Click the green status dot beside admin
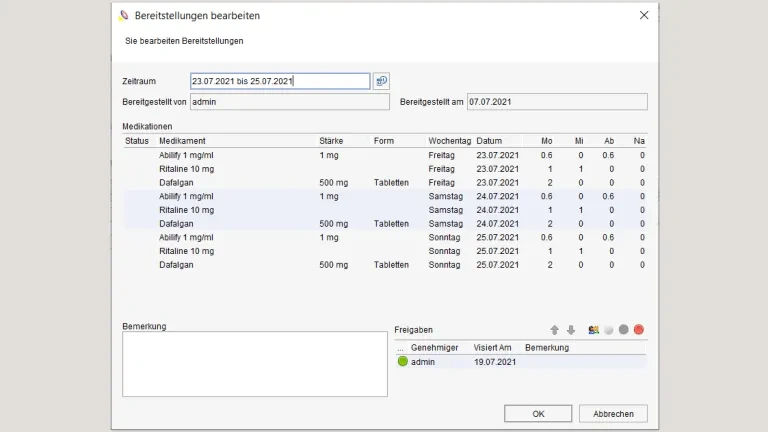 403,362
